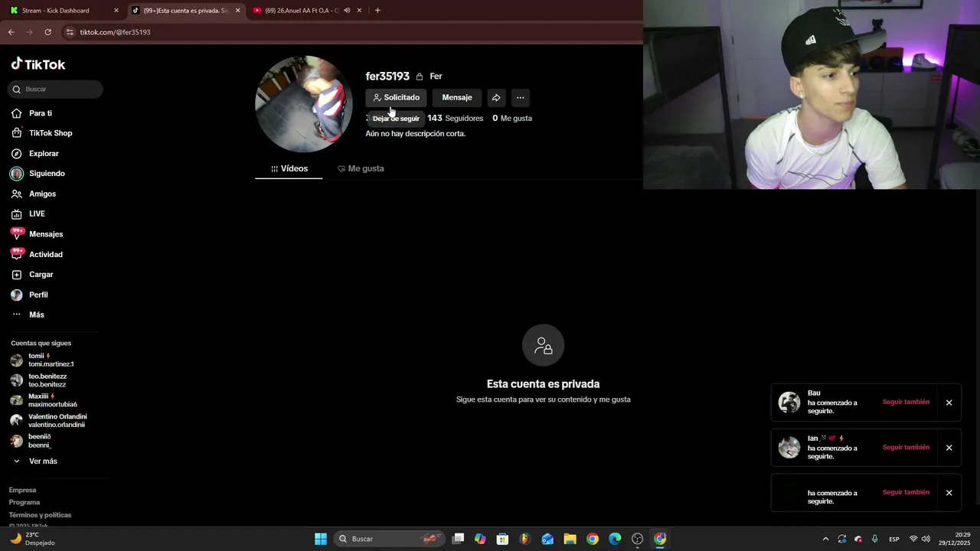Open Windows Start menu
The image size is (980, 551).
point(321,539)
